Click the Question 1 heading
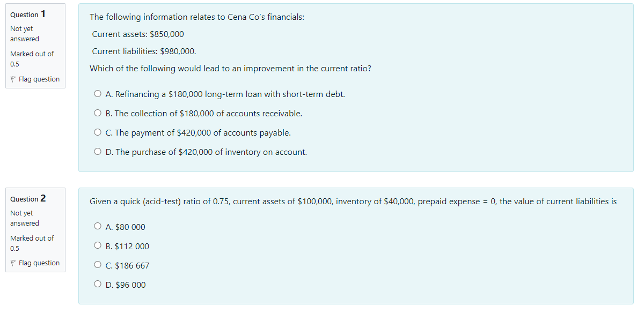 click(x=27, y=14)
